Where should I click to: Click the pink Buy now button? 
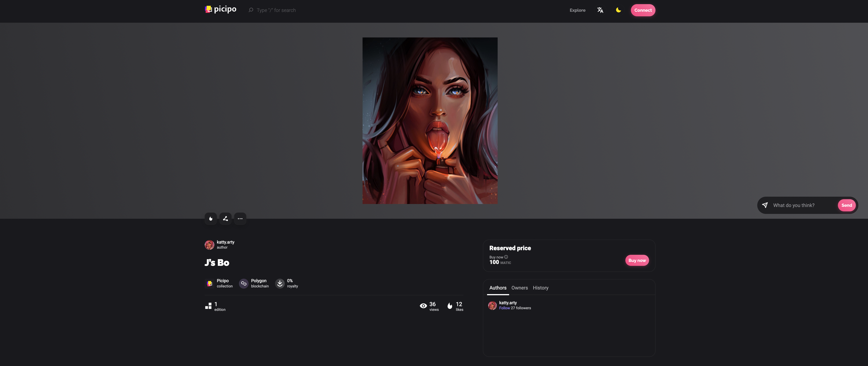pos(636,260)
